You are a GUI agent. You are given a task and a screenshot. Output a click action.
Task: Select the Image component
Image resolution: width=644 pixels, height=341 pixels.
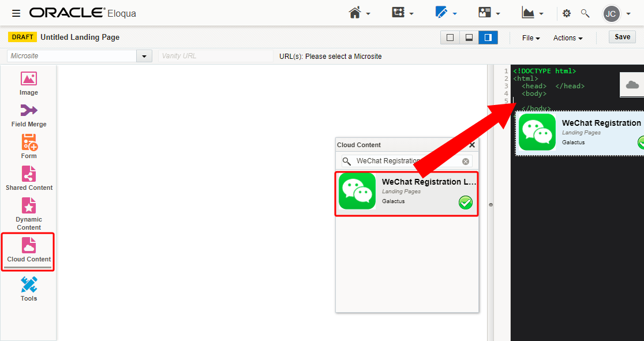29,84
